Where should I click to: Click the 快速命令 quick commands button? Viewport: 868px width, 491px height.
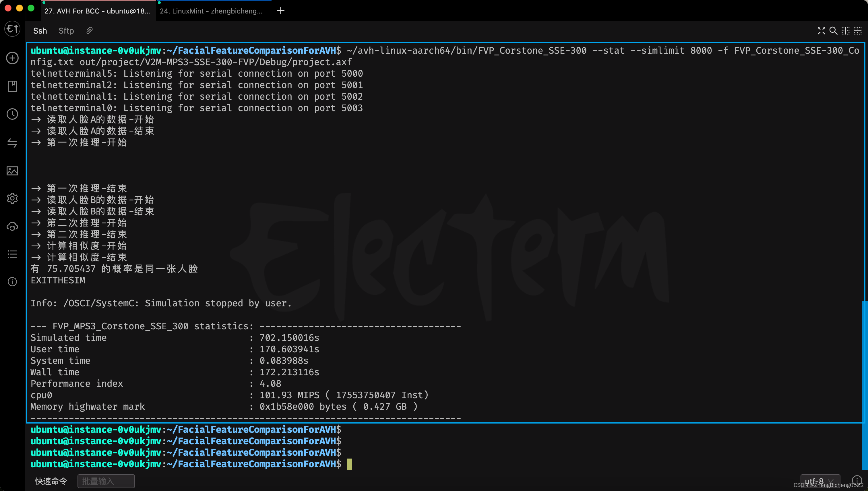(x=51, y=481)
